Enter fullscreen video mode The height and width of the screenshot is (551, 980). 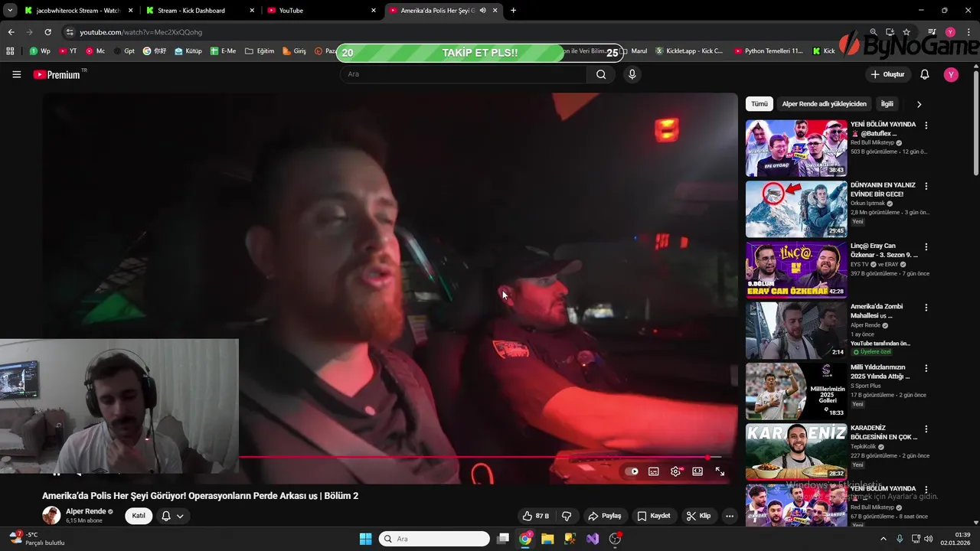[x=720, y=471]
